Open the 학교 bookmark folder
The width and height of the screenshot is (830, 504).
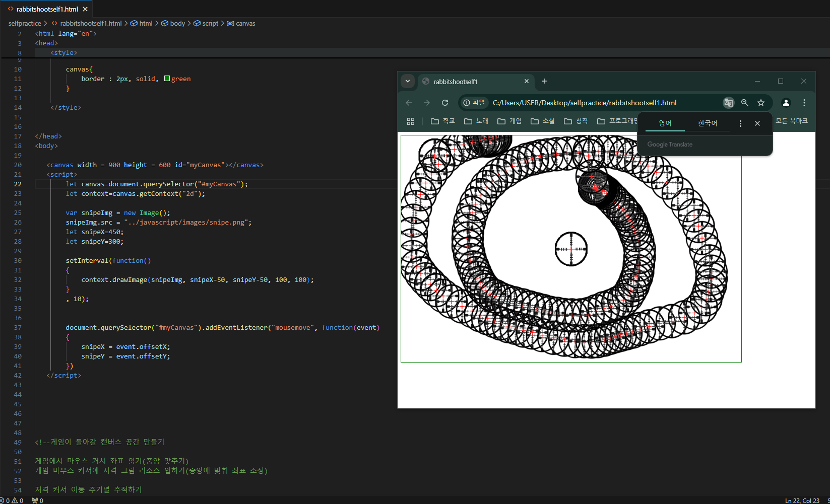coord(443,121)
